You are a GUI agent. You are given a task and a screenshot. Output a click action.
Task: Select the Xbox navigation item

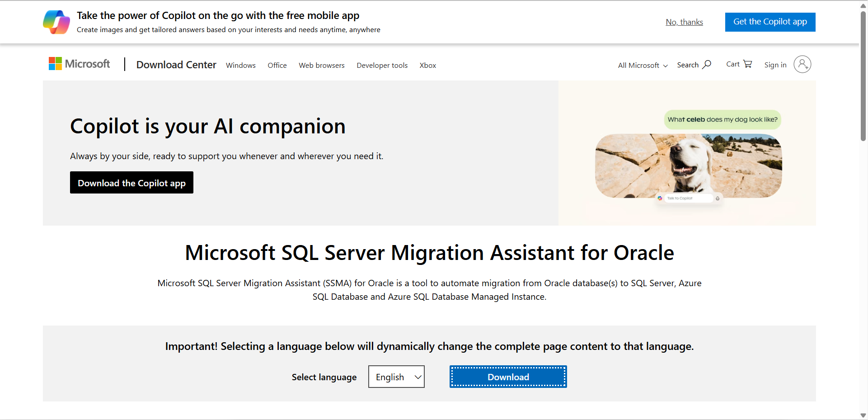coord(427,65)
